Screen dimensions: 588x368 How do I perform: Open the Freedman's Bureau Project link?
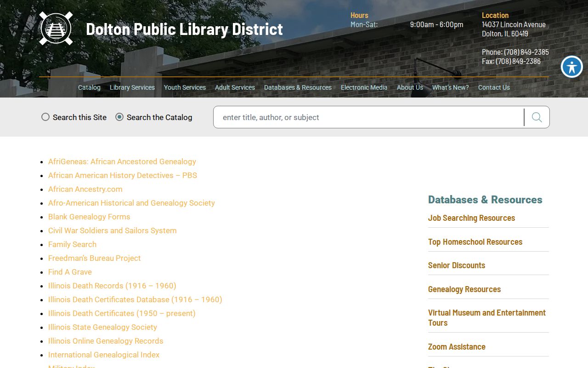point(95,258)
